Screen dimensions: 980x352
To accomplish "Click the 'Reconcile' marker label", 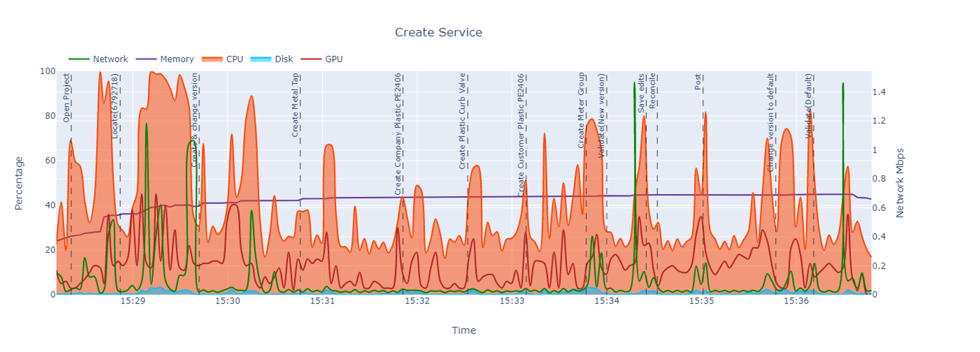I will point(652,91).
